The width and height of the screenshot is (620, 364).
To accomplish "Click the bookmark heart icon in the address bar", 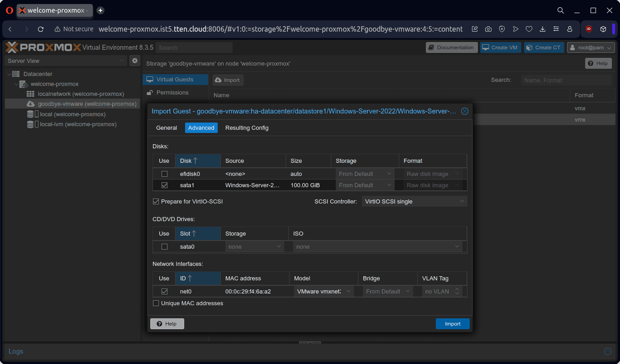I will tap(529, 29).
